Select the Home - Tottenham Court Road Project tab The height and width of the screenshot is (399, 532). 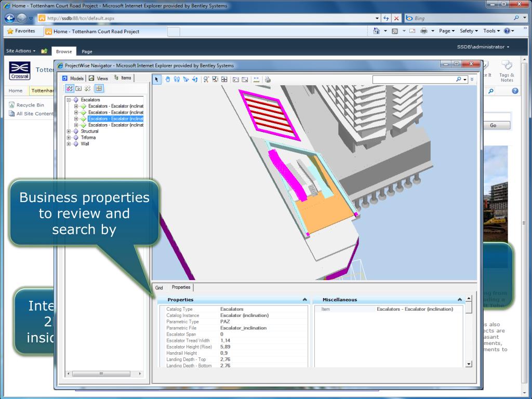click(x=105, y=32)
